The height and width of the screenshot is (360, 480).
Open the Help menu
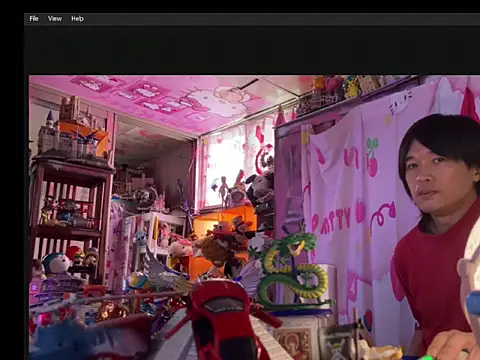pos(77,19)
